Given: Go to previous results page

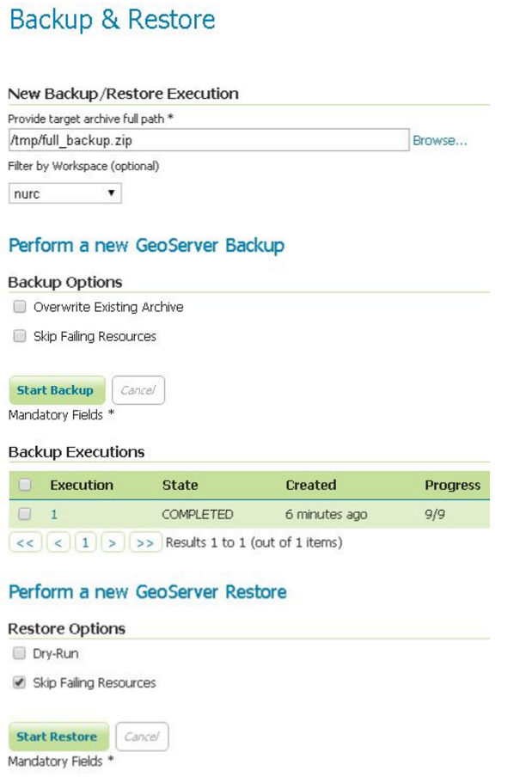Looking at the screenshot, I should click(x=58, y=542).
